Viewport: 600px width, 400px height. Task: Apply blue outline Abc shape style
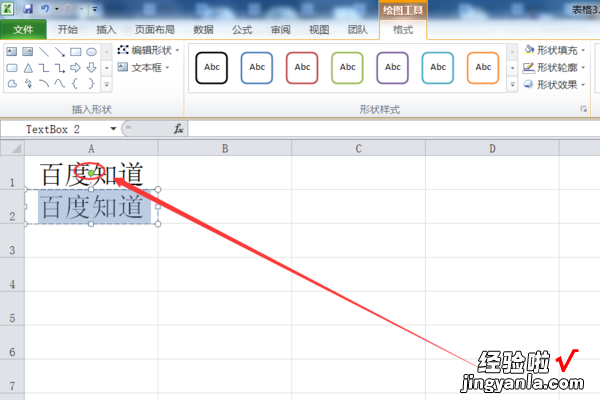pos(257,68)
